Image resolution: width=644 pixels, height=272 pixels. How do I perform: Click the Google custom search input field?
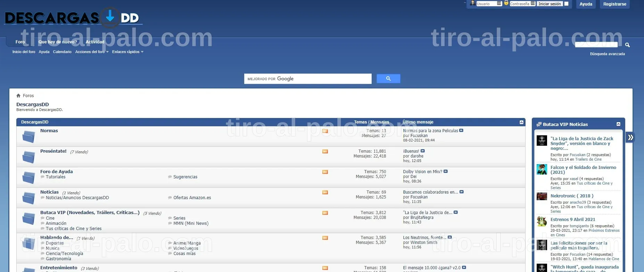[x=308, y=79]
